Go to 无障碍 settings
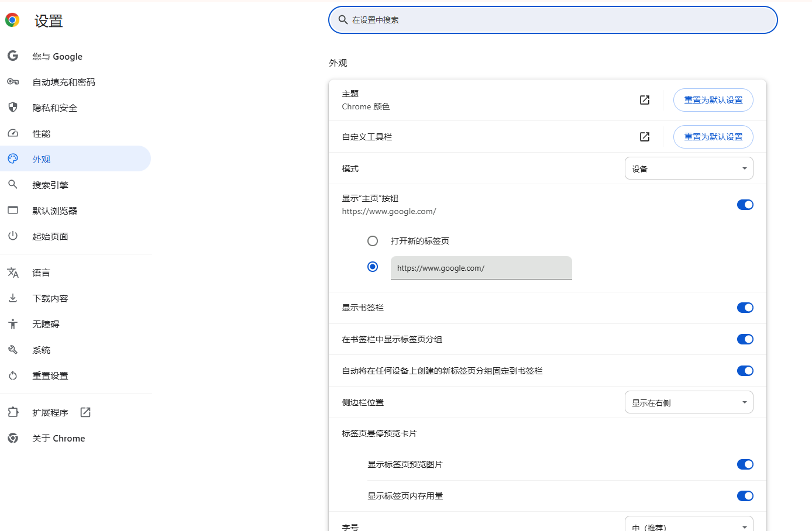812x531 pixels. (75, 324)
